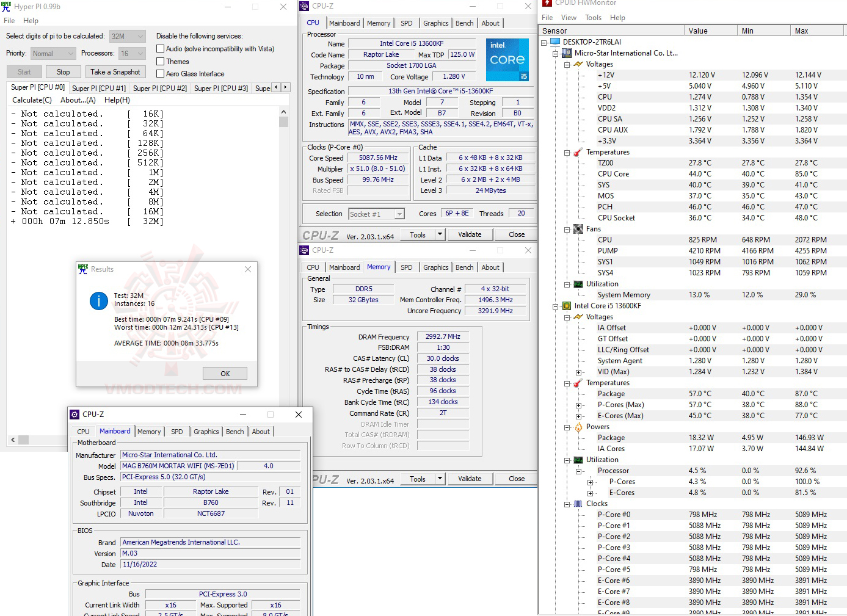Open the View menu in HWMonitor
This screenshot has height=616, width=847.
click(x=569, y=18)
